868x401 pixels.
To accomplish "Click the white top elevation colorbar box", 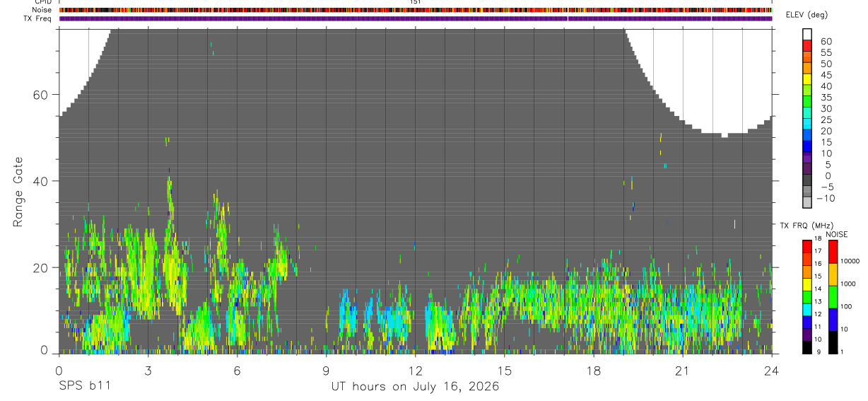I will 807,35.
